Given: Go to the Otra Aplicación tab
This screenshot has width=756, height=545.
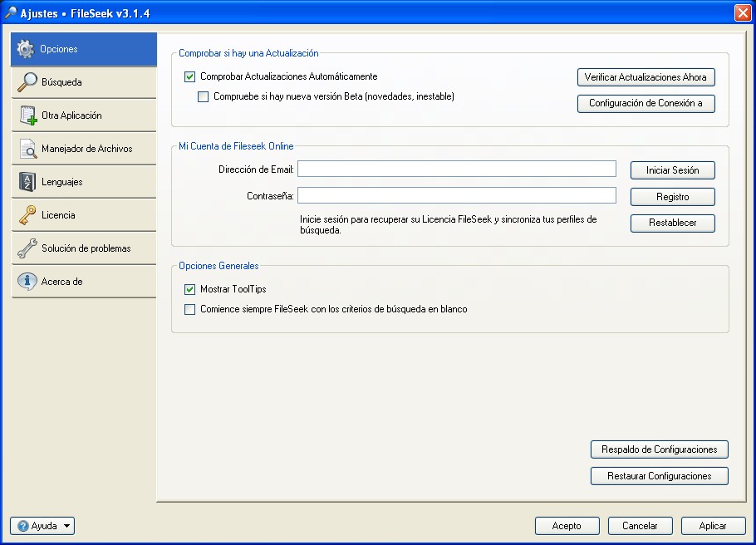Looking at the screenshot, I should pos(84,115).
